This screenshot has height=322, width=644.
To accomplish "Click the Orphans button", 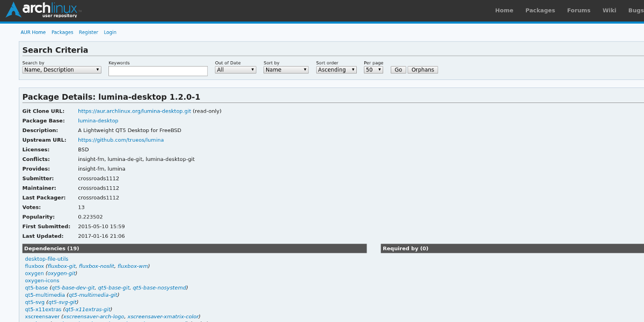I will (423, 70).
